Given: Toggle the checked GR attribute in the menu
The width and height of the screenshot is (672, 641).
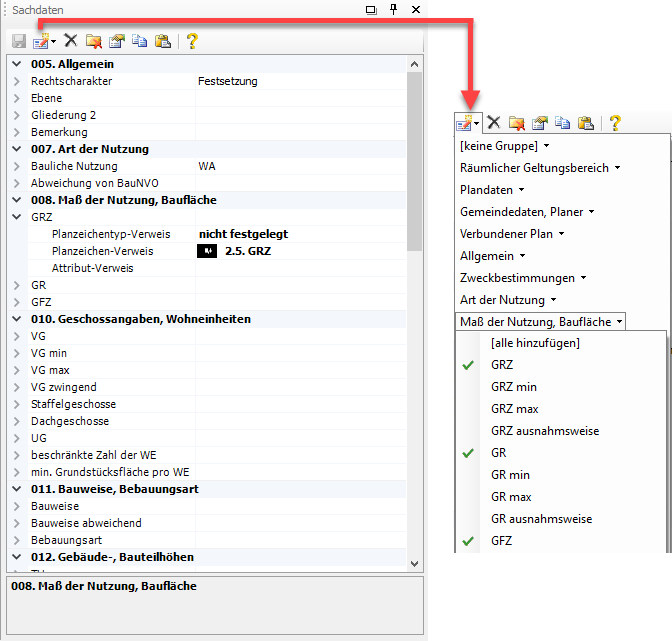Looking at the screenshot, I should (x=497, y=453).
